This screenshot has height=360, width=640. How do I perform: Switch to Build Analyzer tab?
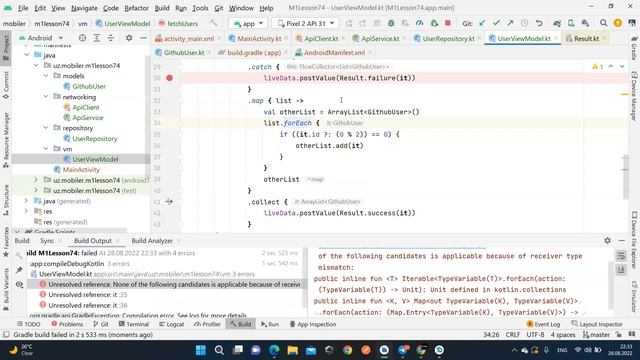point(152,241)
